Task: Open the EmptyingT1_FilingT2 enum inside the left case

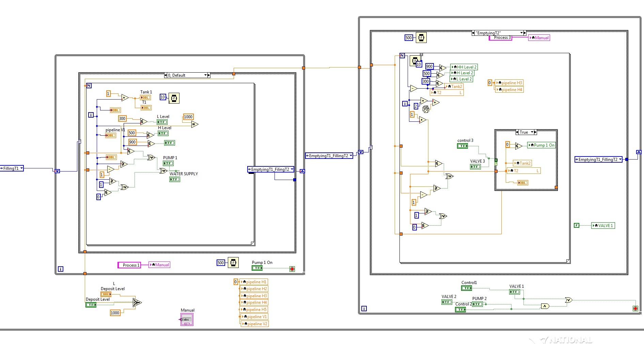Action: 271,169
